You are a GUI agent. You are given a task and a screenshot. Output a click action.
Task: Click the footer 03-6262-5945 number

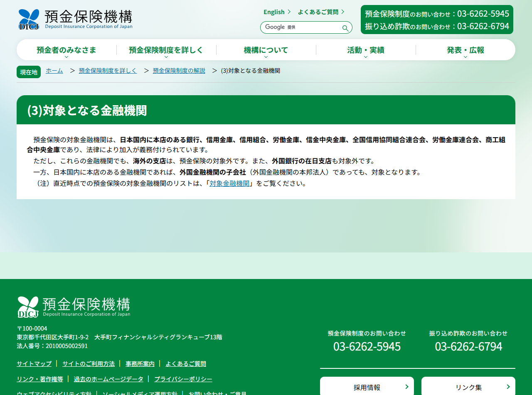tap(367, 346)
